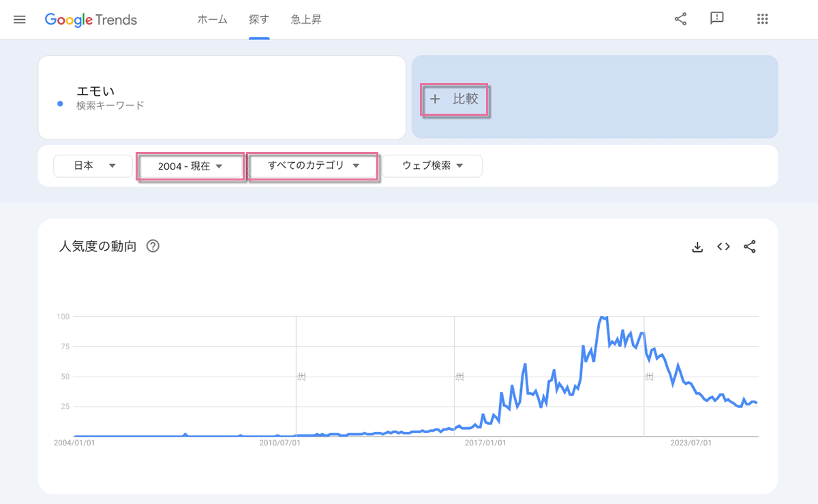Add a comparison keyword with 比較

[455, 99]
